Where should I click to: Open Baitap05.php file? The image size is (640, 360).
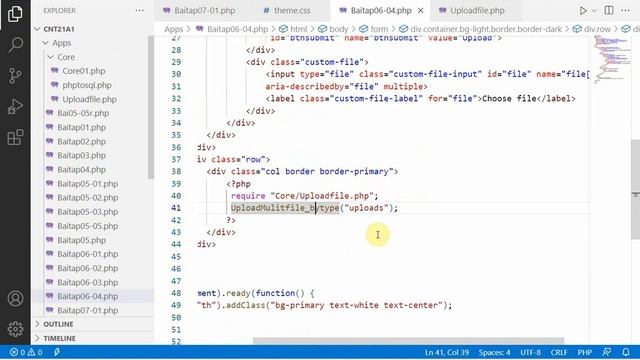pos(81,240)
